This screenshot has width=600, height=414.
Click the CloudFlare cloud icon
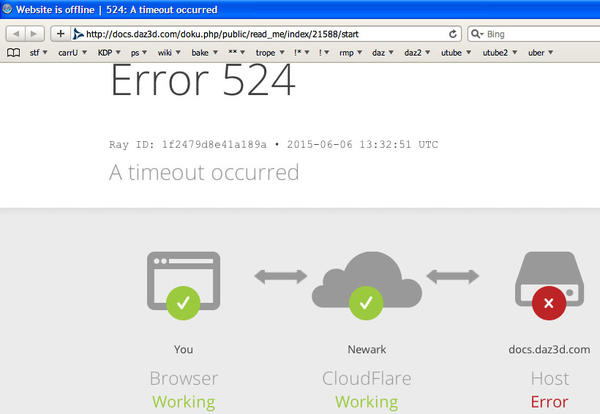(x=367, y=279)
